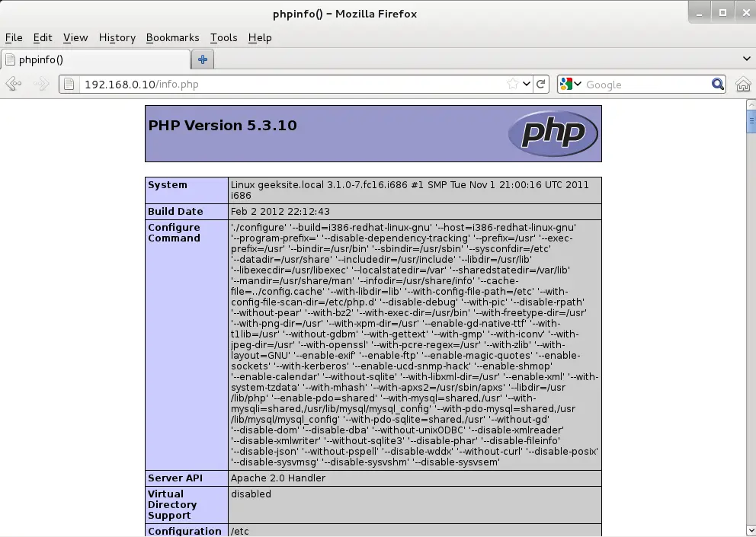
Task: Open the Edit menu
Action: click(43, 37)
